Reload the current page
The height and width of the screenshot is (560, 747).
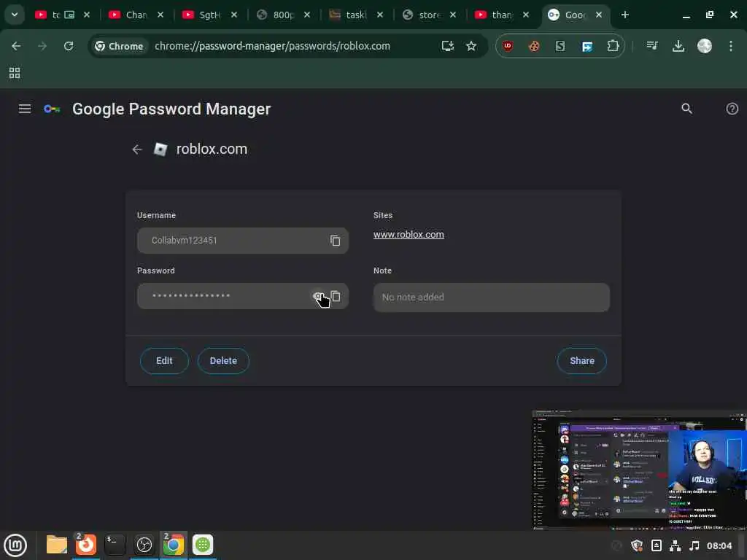click(69, 46)
